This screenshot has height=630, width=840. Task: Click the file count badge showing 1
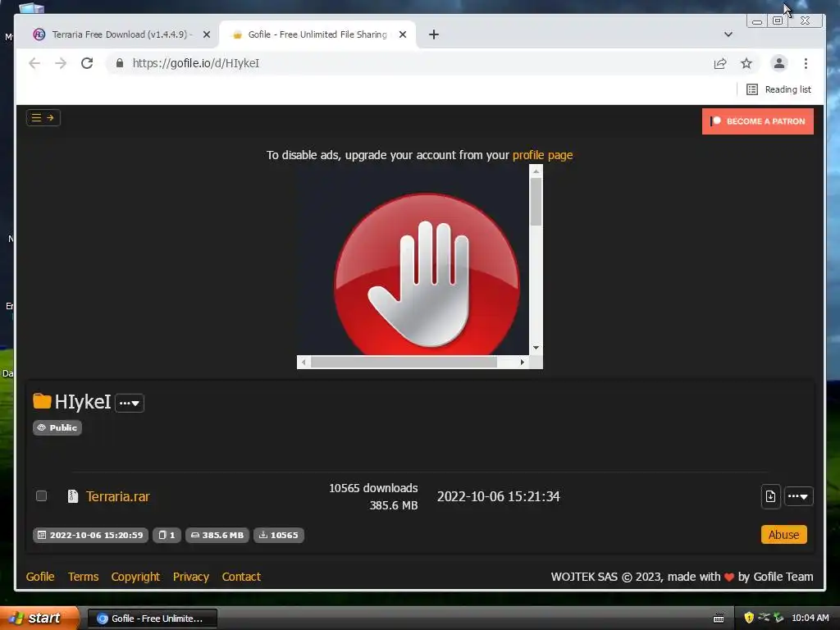(x=167, y=535)
